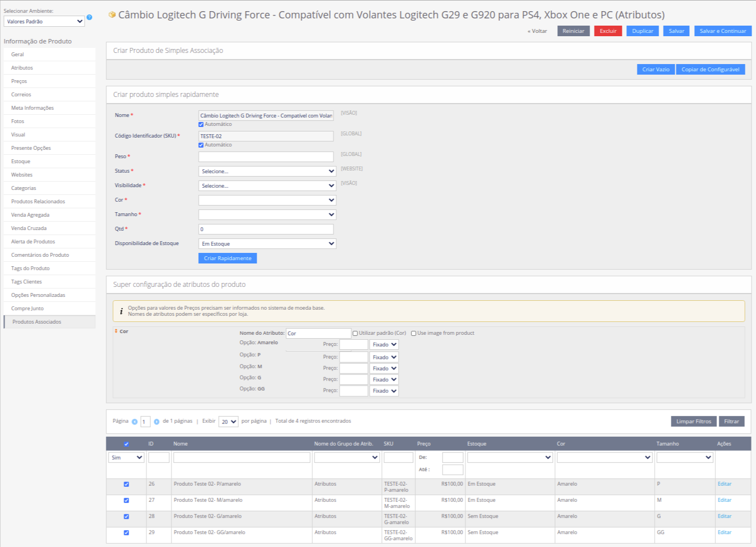Click the Criar Rapidamente button
The image size is (756, 547).
[228, 258]
